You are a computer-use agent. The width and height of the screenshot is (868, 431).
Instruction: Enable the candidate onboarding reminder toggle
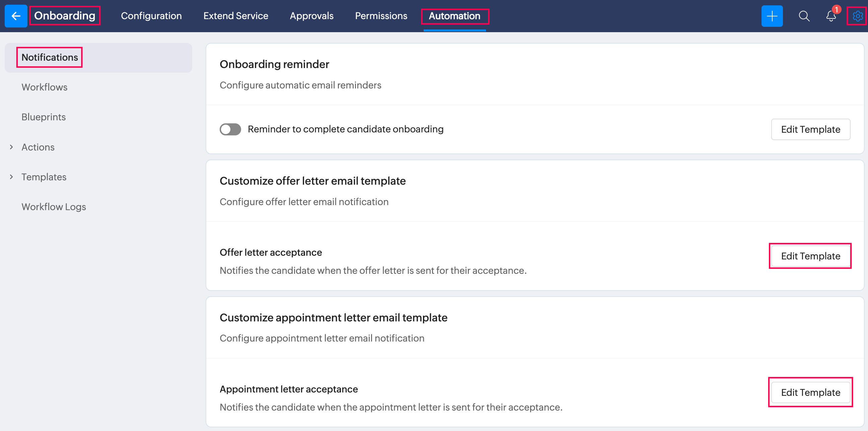pyautogui.click(x=230, y=129)
